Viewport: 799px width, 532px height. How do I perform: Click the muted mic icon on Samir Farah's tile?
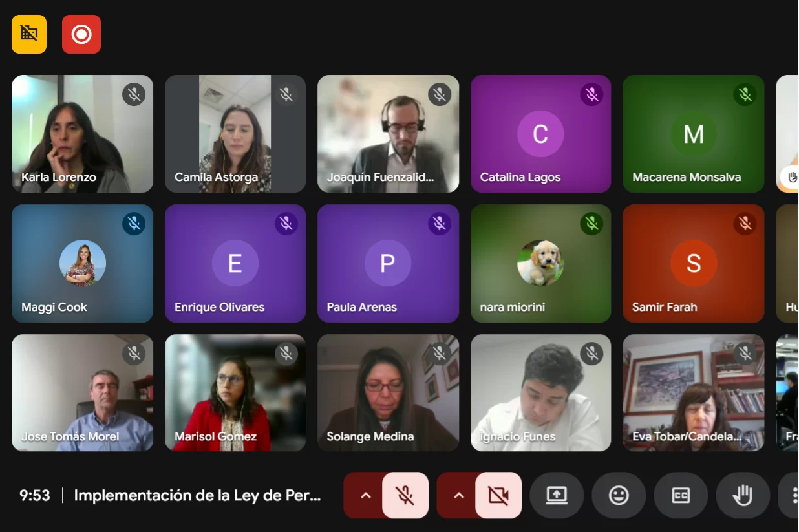click(x=745, y=224)
